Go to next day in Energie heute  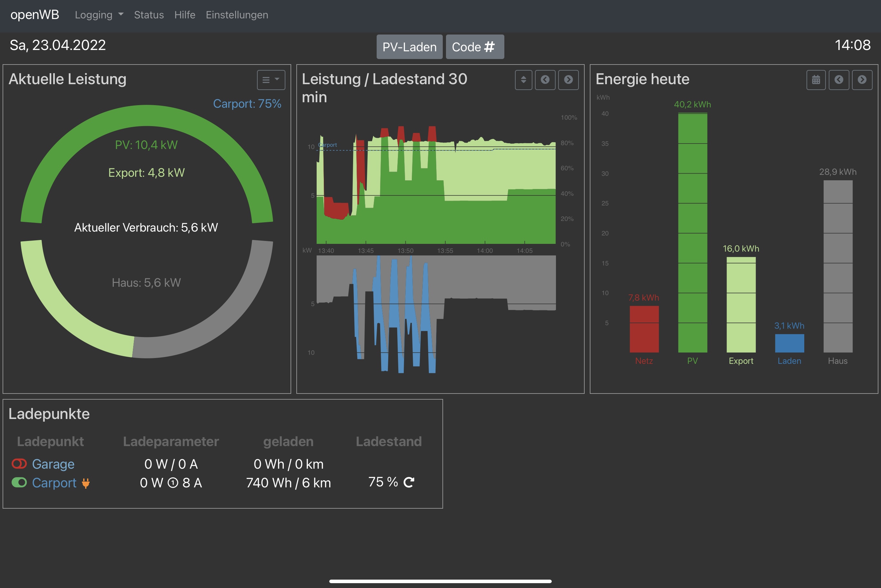862,79
